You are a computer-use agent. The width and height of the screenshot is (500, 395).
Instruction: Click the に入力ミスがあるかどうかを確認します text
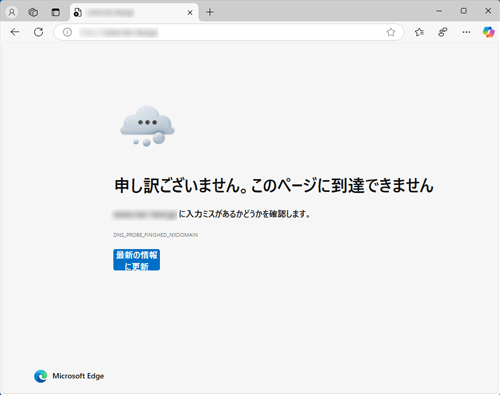[x=244, y=214]
